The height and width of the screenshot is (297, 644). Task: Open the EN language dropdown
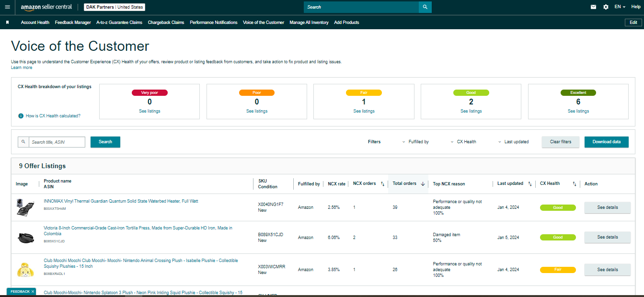(620, 7)
